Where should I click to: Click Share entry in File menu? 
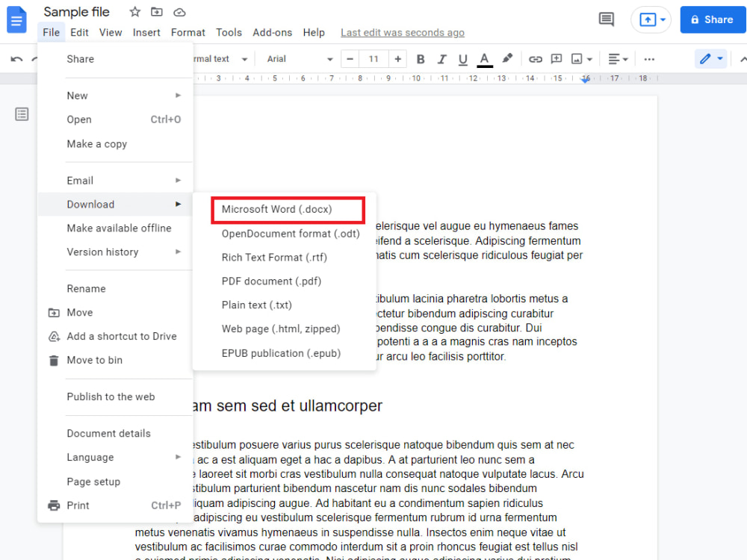click(115, 59)
